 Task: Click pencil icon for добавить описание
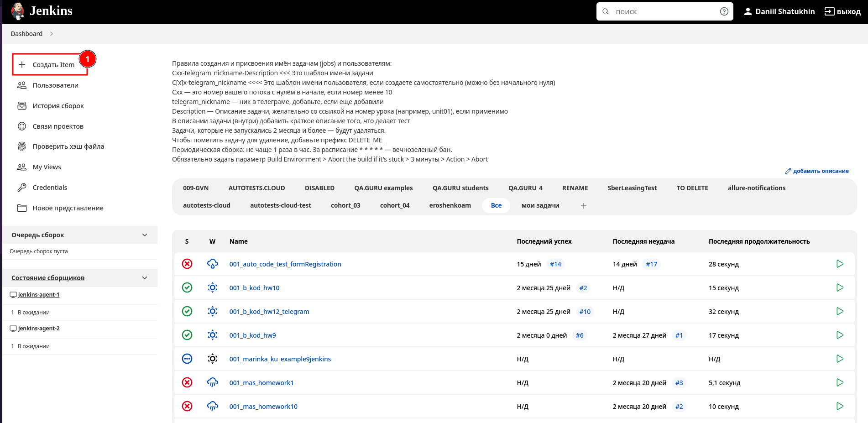(x=788, y=171)
